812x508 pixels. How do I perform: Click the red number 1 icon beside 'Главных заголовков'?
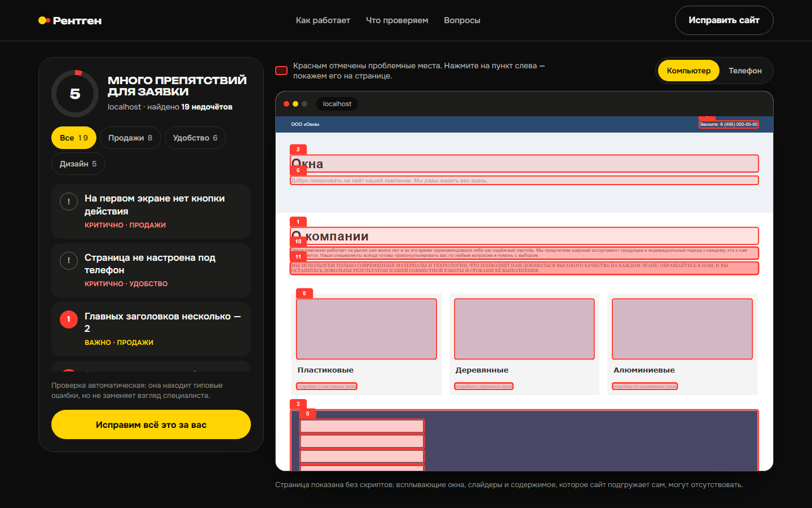[x=69, y=319]
